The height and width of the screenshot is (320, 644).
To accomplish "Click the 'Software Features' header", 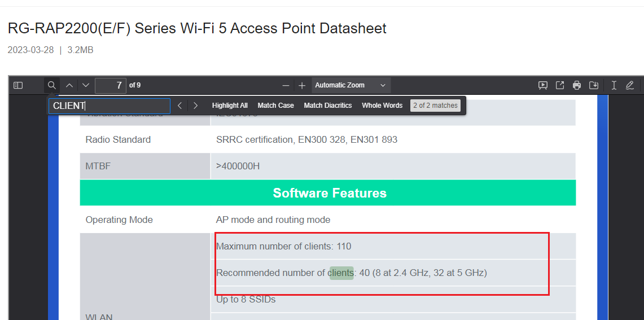I will 330,193.
